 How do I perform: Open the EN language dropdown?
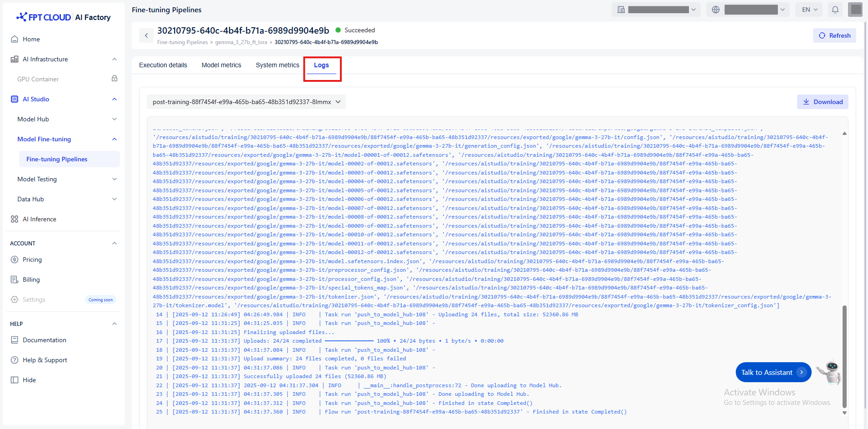coord(809,10)
